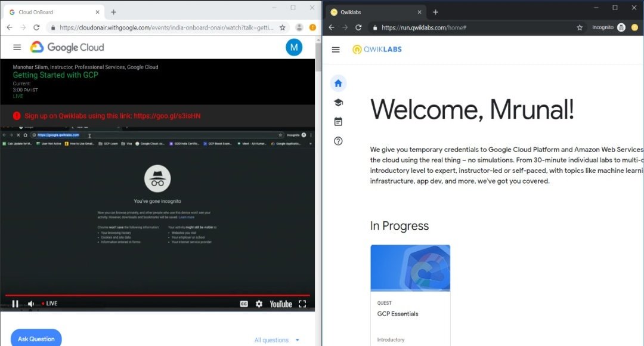Click yellow icon in Qwiklabs browser toolbar
The image size is (644, 346).
634,27
